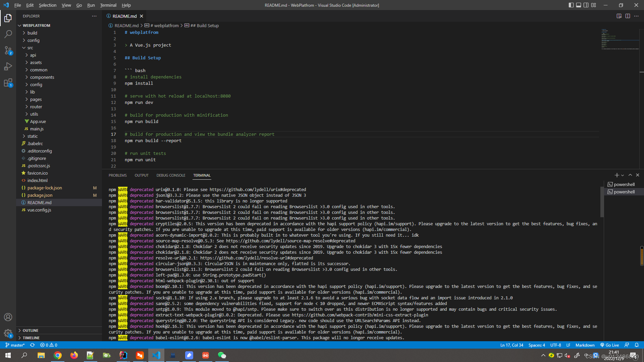Switch to the OUTPUT tab

[142, 175]
